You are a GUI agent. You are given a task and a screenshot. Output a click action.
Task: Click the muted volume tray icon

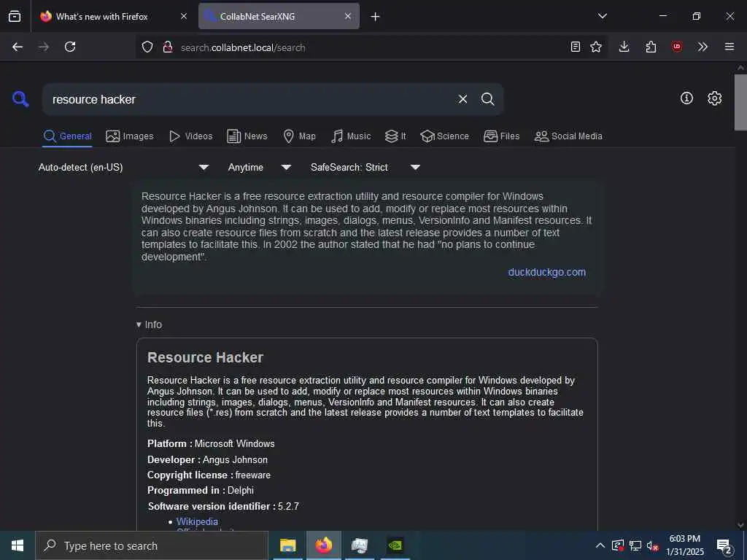[x=652, y=545]
